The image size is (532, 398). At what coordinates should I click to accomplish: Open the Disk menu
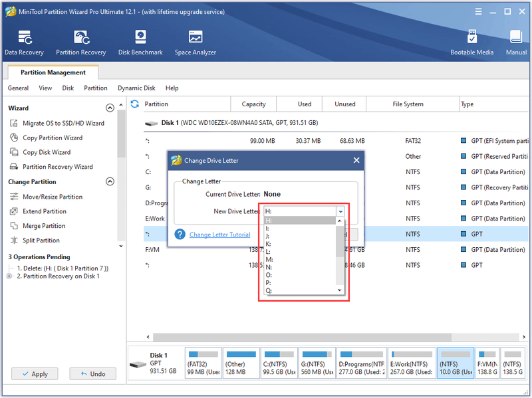click(68, 88)
